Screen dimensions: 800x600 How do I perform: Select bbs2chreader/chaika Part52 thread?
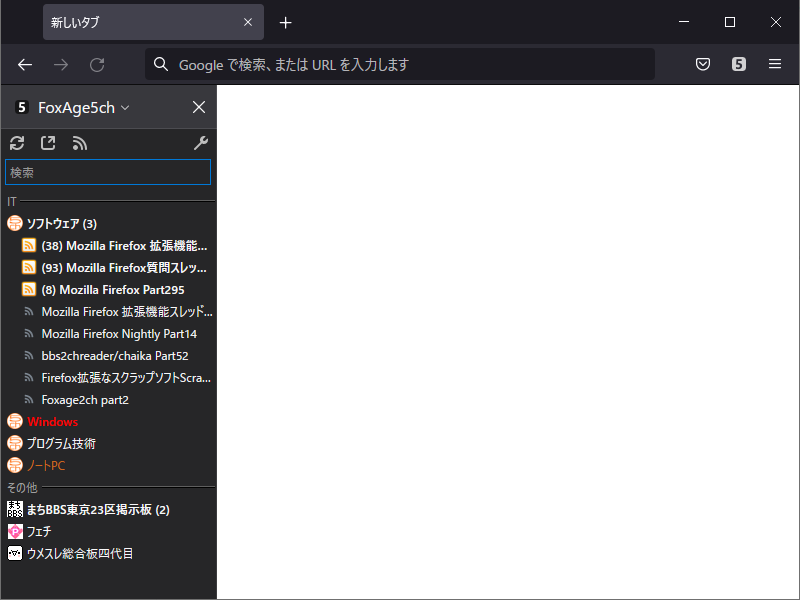click(x=115, y=356)
